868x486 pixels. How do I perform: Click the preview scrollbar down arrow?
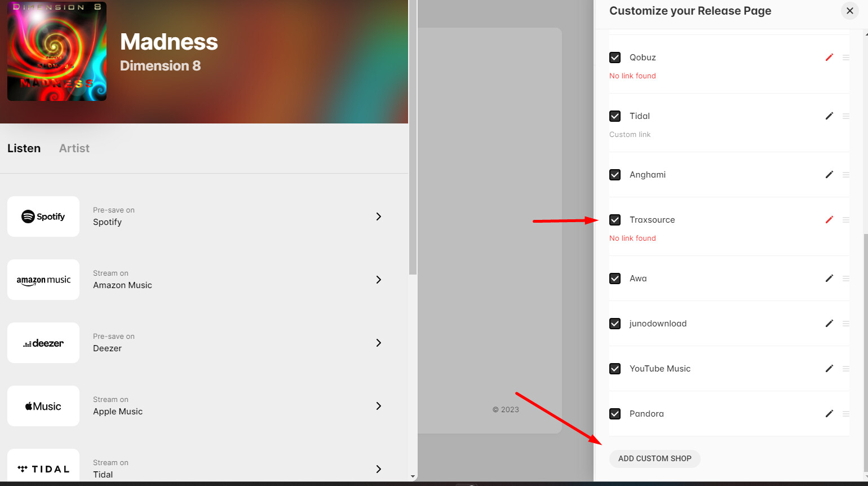pos(413,477)
